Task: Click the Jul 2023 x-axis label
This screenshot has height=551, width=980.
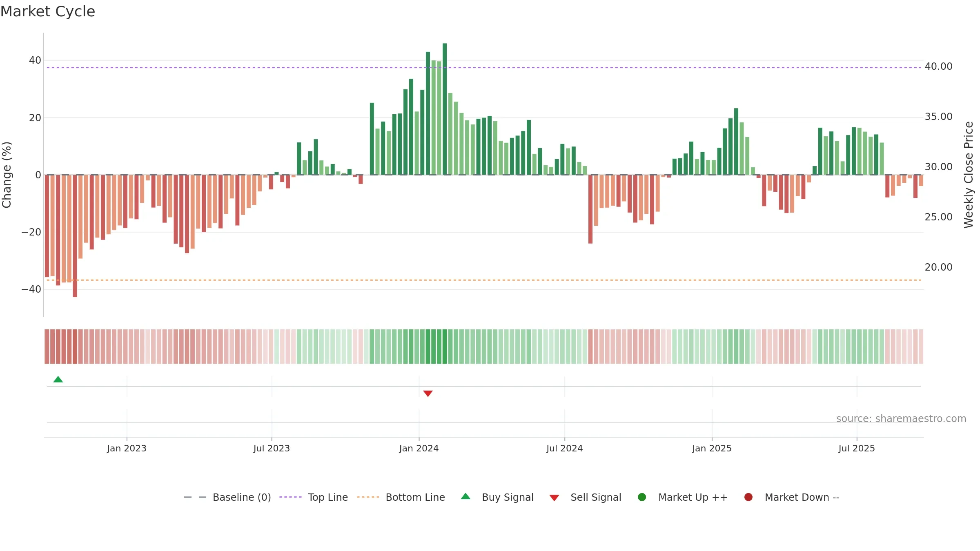Action: coord(272,448)
